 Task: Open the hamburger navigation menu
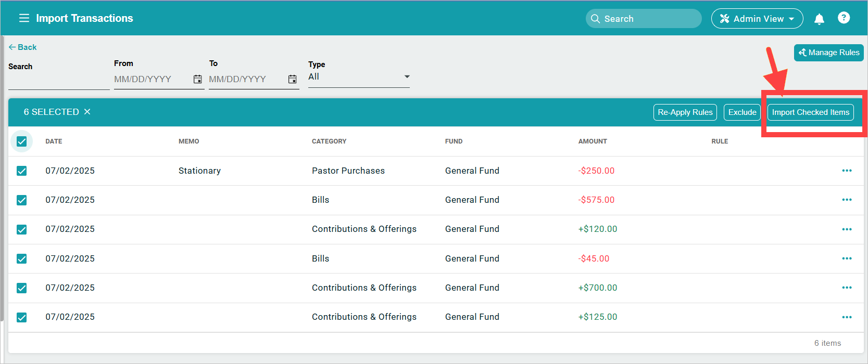coord(24,18)
